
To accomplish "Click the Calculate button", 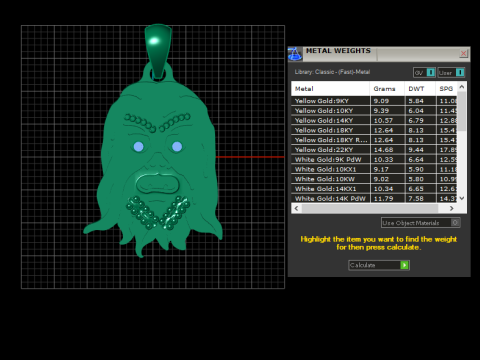I will [x=379, y=265].
